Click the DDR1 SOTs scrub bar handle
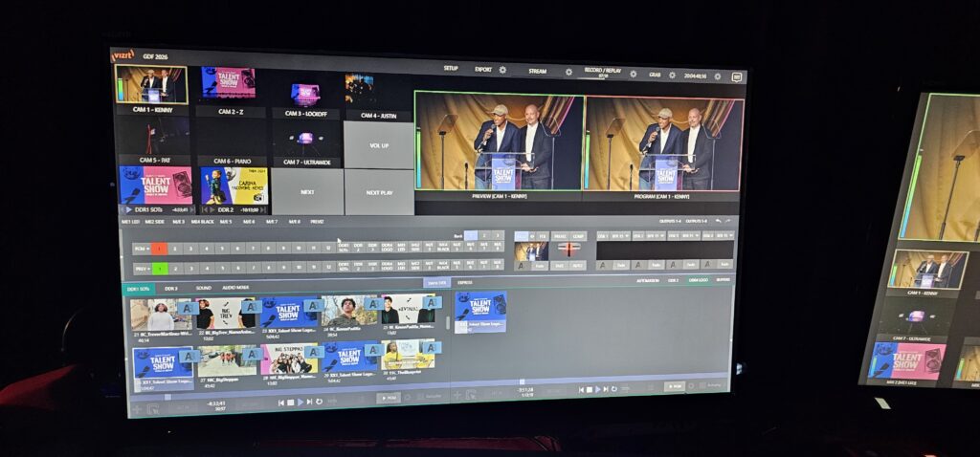The height and width of the screenshot is (457, 980). (168, 397)
